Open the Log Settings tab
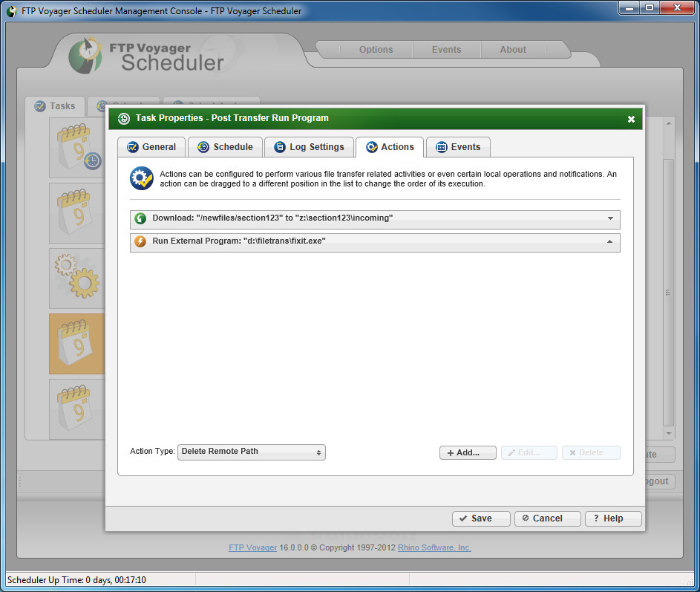Screen dimensions: 700x592 [x=310, y=147]
